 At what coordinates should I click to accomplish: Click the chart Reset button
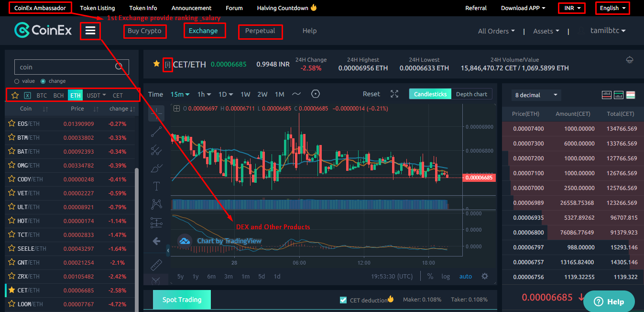click(x=371, y=94)
